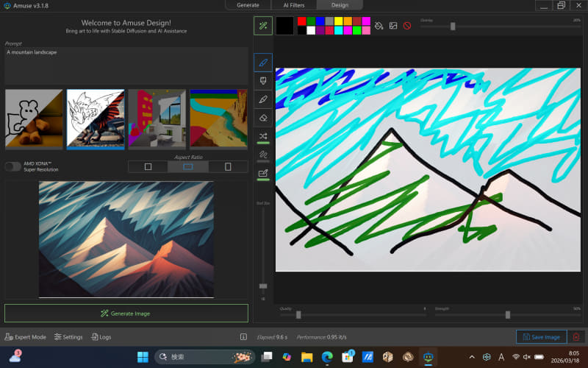
Task: Click the Generate Image button
Action: click(126, 314)
